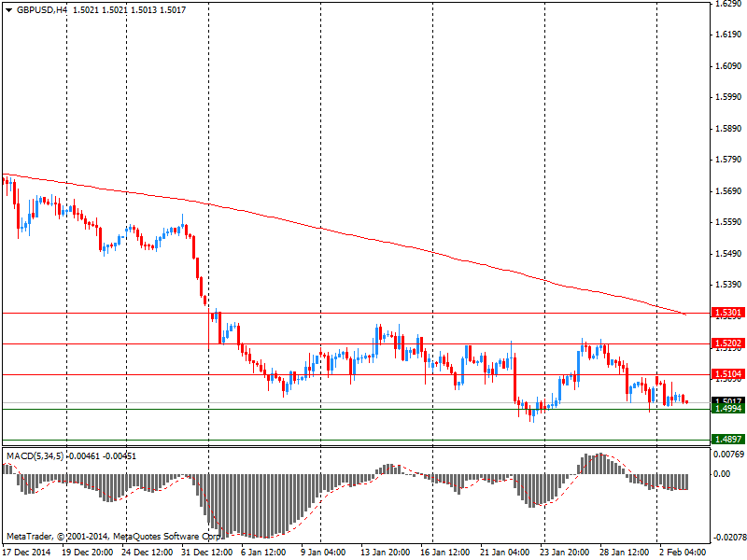Click the 6 Jan 12:00 time label
747x560 pixels.
264,553
